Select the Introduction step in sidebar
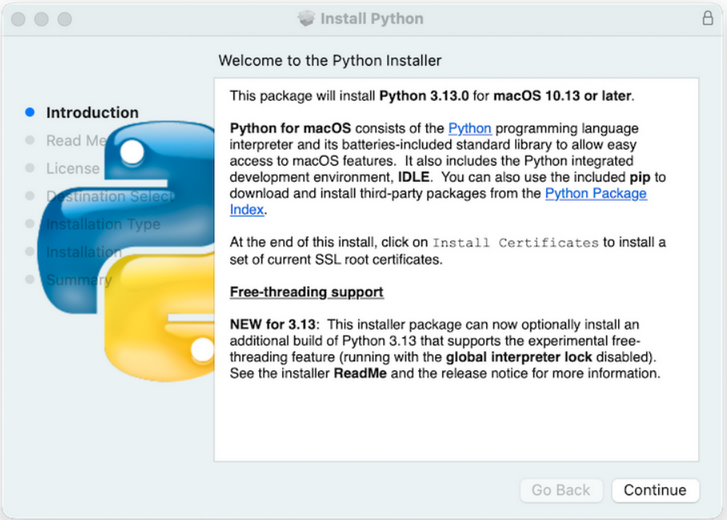This screenshot has height=526, width=727. (x=92, y=112)
